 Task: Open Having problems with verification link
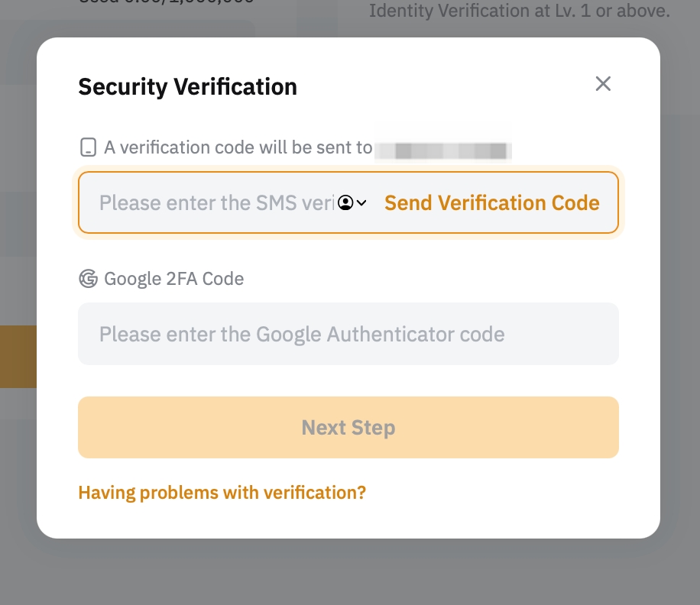coord(222,493)
